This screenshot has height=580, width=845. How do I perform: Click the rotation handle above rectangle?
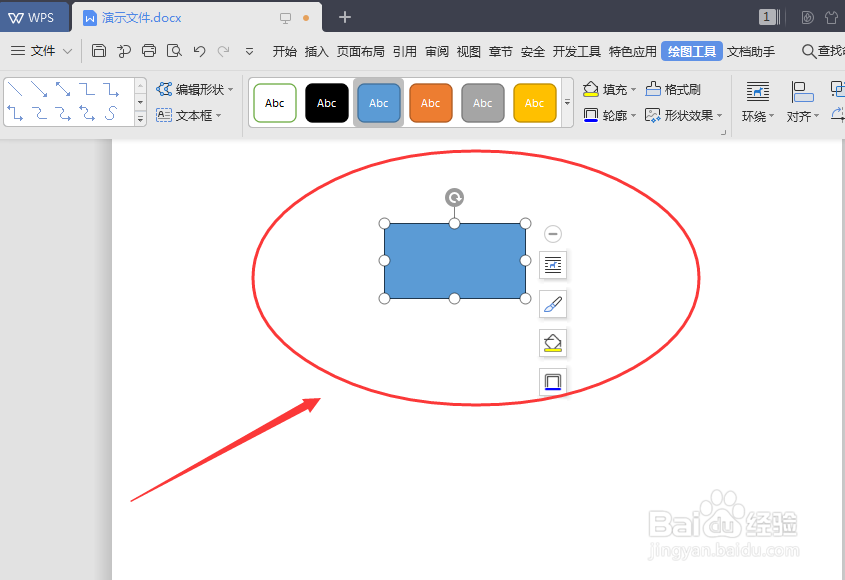click(454, 198)
